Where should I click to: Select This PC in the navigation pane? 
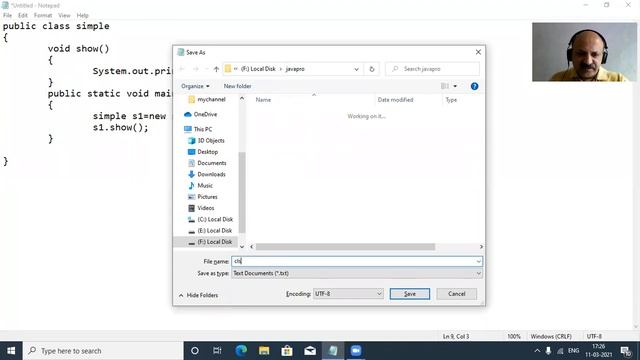click(x=198, y=129)
